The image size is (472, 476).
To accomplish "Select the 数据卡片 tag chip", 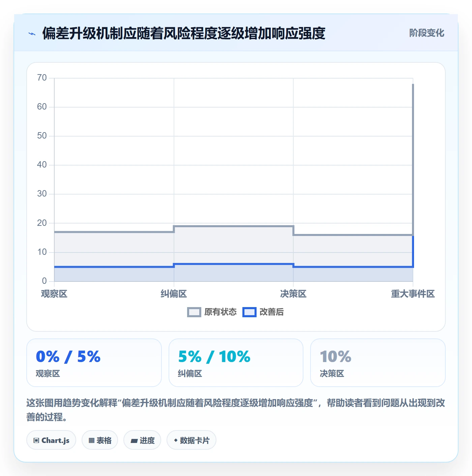I will coord(191,440).
